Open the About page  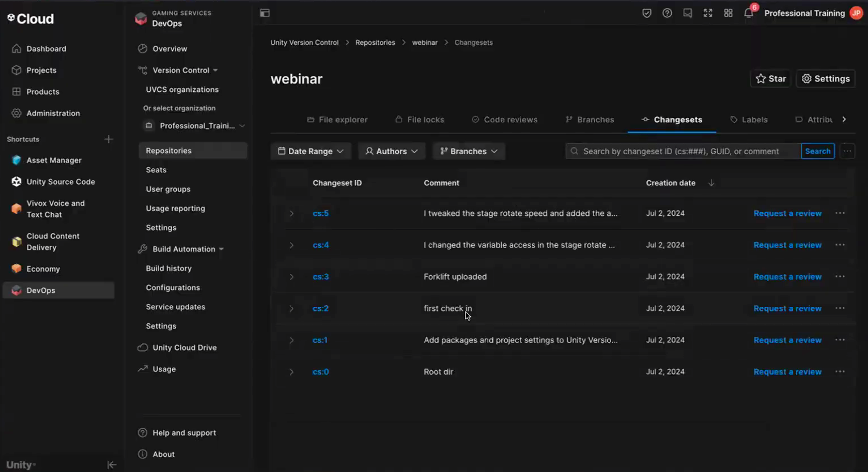163,454
